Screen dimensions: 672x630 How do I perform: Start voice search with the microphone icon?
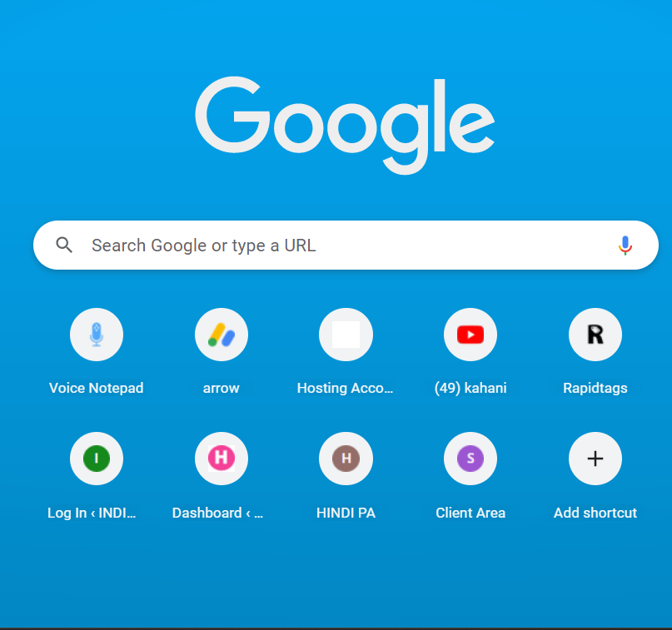tap(625, 246)
